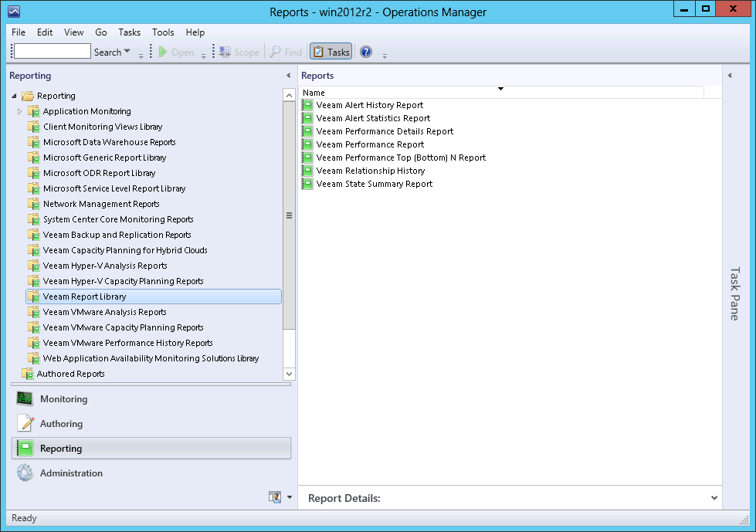This screenshot has width=756, height=532.
Task: Click the tree scrollbar down arrow
Action: (289, 374)
